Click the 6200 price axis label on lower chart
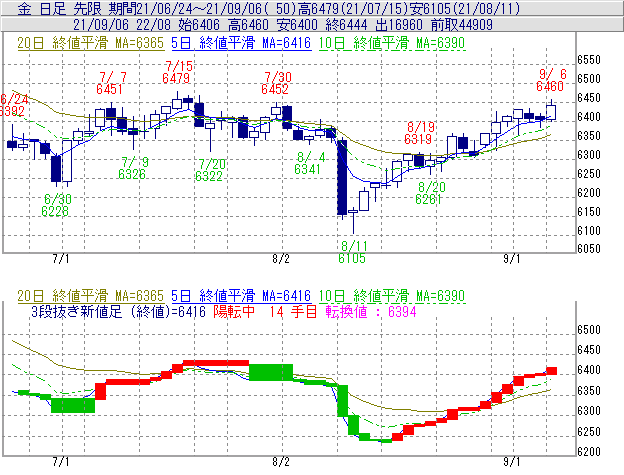Image resolution: width=624 pixels, height=475 pixels. (x=589, y=452)
